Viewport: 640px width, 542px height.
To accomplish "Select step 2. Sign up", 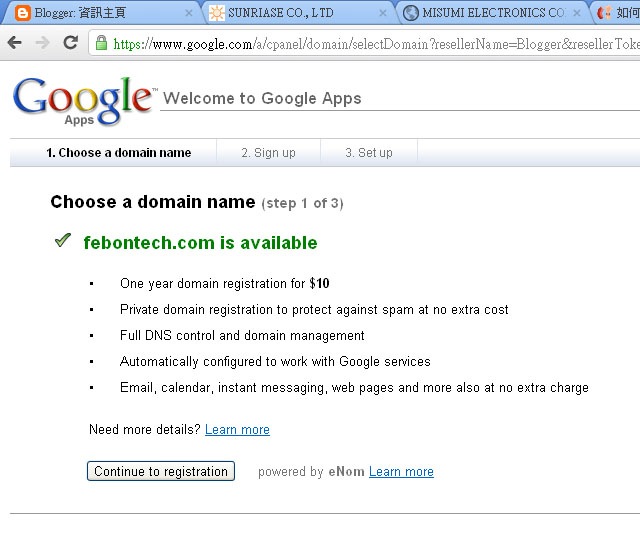I will coord(268,153).
